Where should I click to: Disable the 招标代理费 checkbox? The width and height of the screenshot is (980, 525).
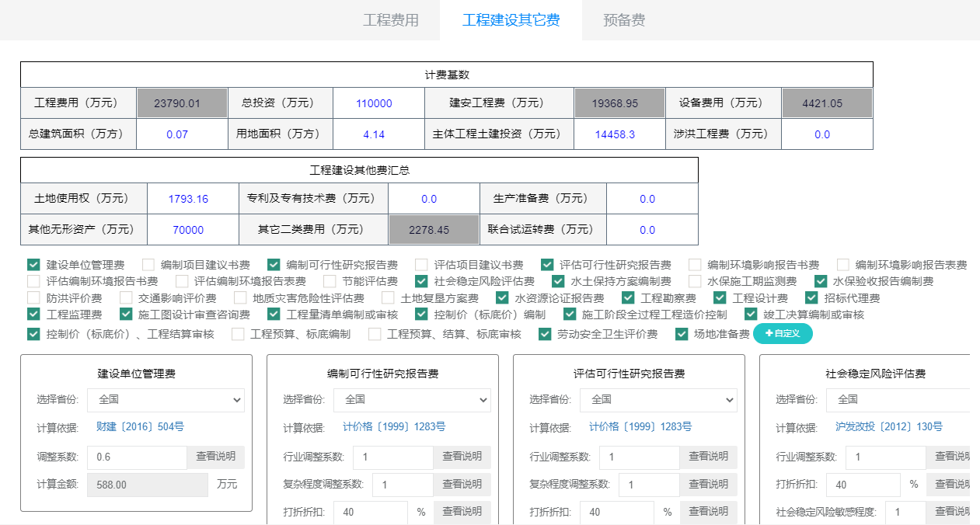coord(812,297)
